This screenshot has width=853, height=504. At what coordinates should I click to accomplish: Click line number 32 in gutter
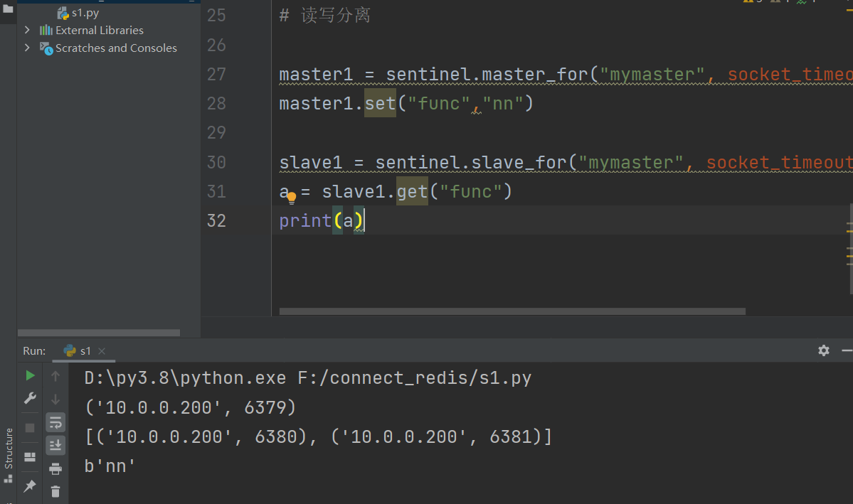[216, 221]
